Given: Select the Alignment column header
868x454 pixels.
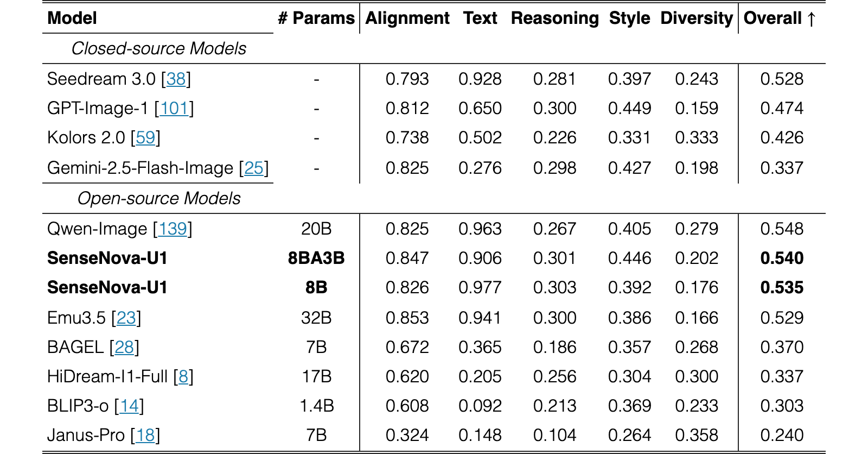Looking at the screenshot, I should (x=407, y=18).
